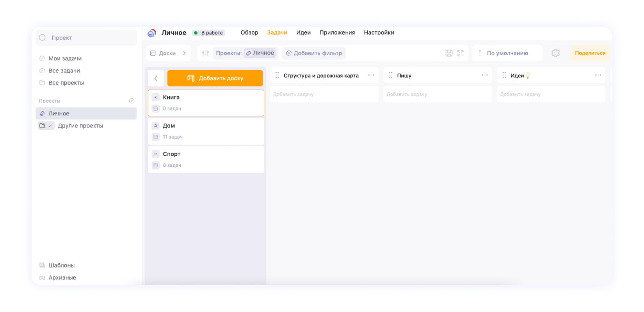
Task: Grab the drag handle of Структура column
Action: pyautogui.click(x=277, y=75)
